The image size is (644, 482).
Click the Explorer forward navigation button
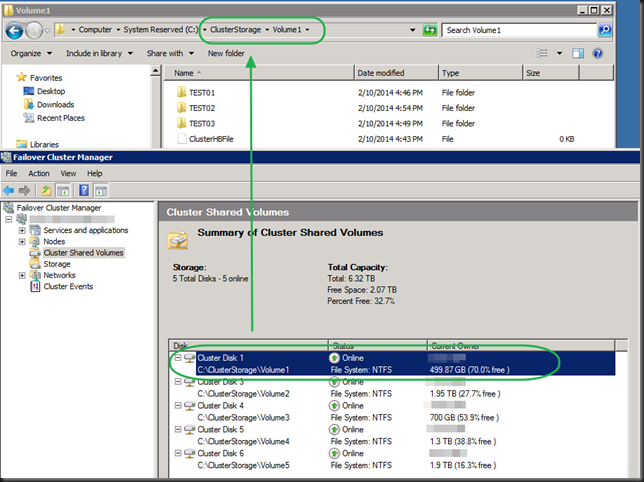tap(34, 30)
